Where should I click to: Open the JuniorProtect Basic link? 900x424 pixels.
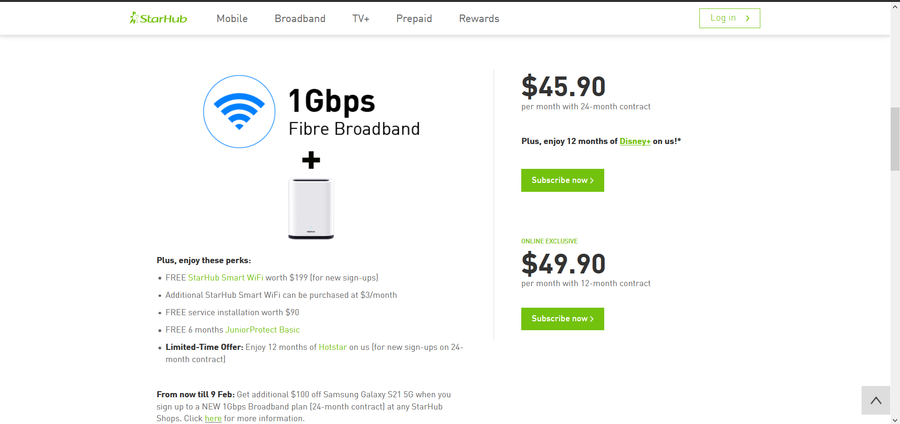(262, 330)
